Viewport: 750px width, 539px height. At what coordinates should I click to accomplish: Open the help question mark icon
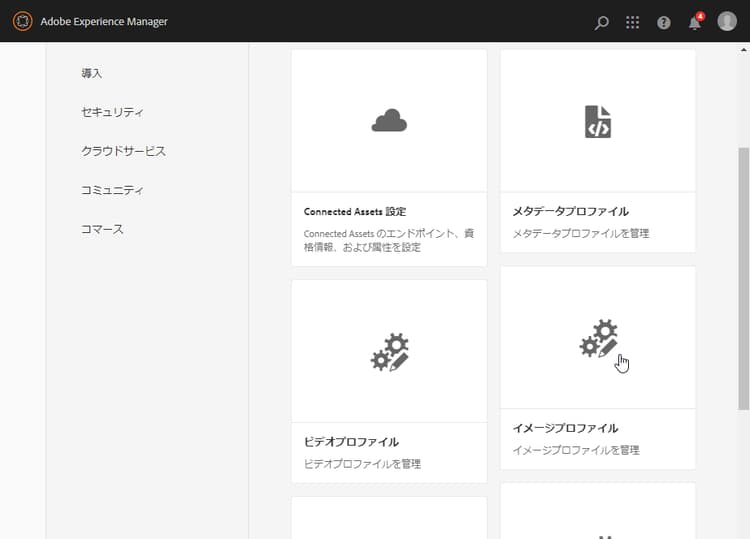click(x=663, y=22)
